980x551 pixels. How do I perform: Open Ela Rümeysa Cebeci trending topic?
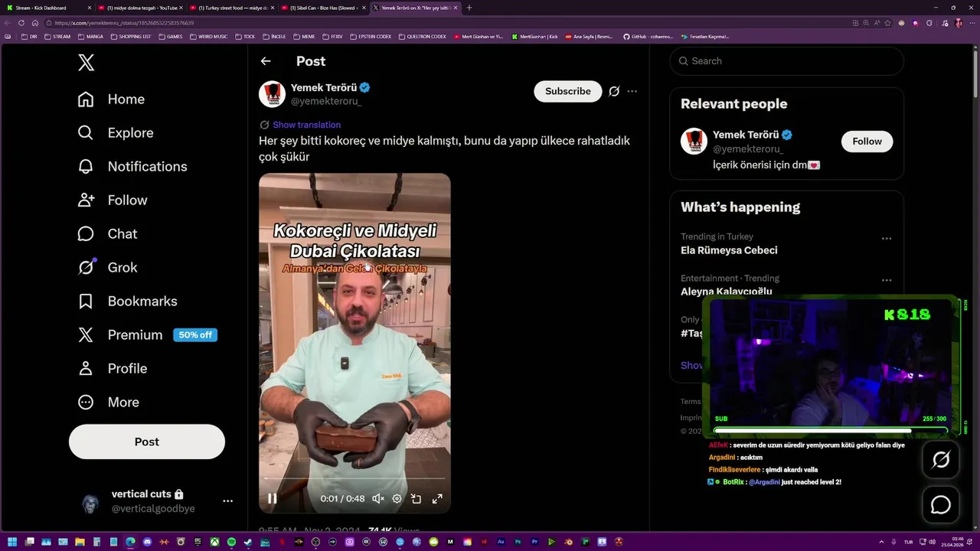click(x=729, y=250)
